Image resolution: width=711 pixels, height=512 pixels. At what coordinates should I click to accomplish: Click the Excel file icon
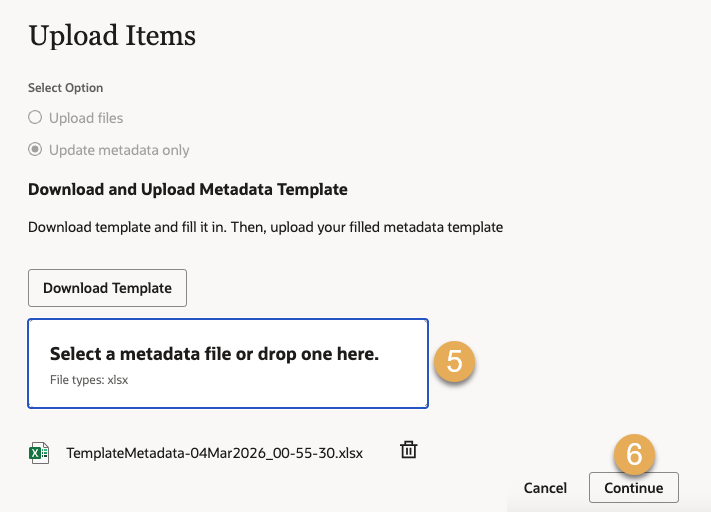click(39, 453)
